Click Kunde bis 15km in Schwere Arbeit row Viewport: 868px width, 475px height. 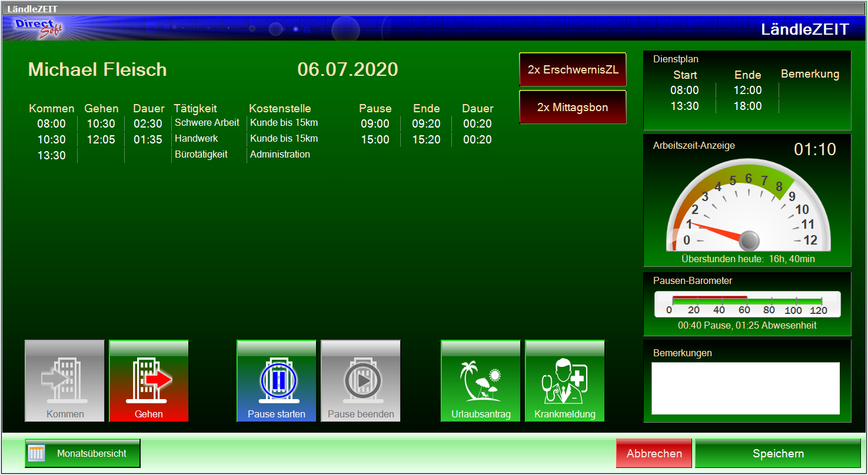284,123
